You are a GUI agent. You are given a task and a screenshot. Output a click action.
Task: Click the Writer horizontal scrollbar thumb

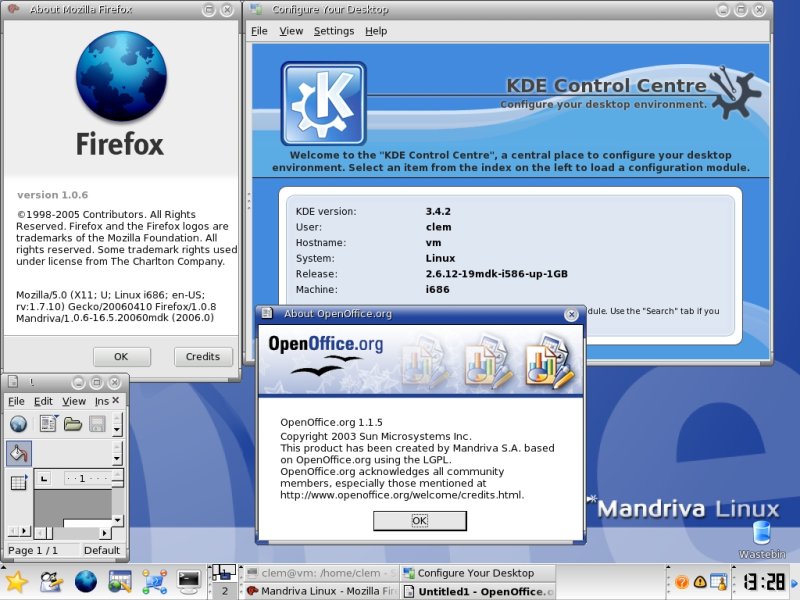pyautogui.click(x=49, y=533)
